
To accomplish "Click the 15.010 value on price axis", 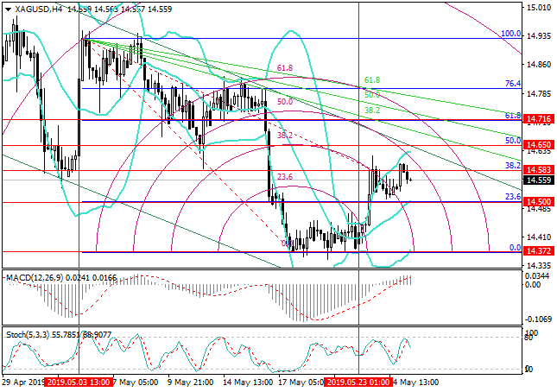I will click(539, 8).
